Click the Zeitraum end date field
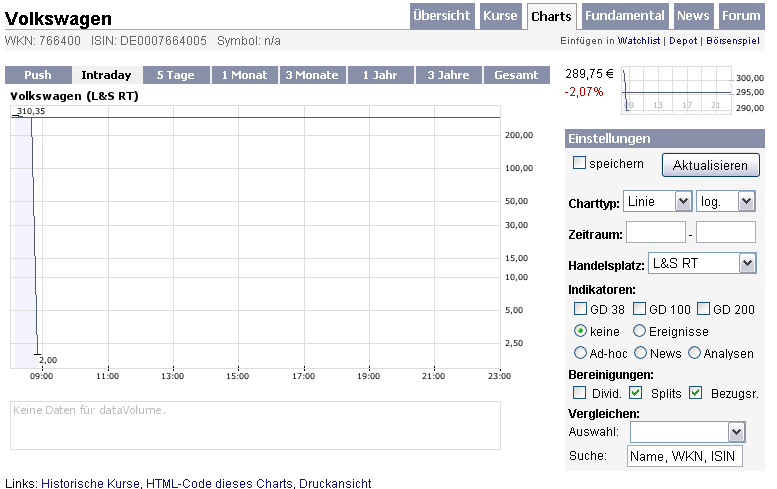Screen dimensions: 777x489 click(x=725, y=232)
